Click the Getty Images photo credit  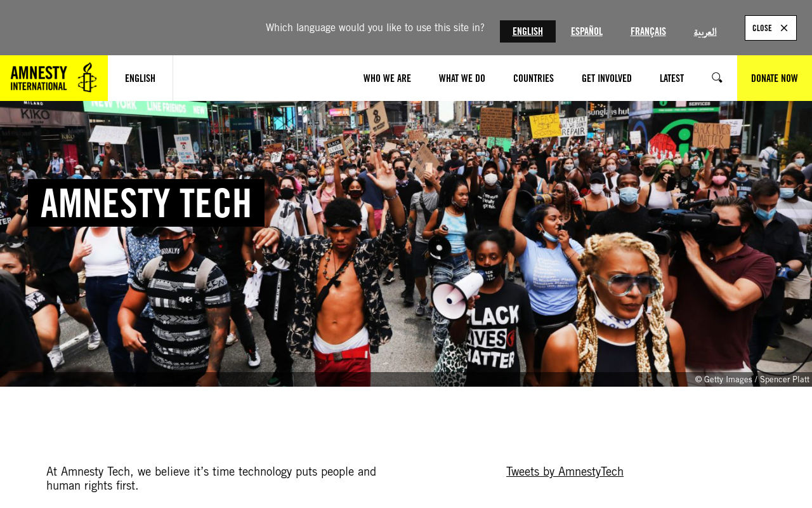click(x=752, y=379)
